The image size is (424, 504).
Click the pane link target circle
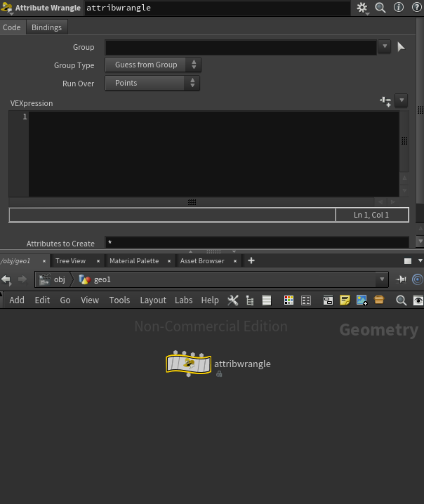click(x=418, y=279)
